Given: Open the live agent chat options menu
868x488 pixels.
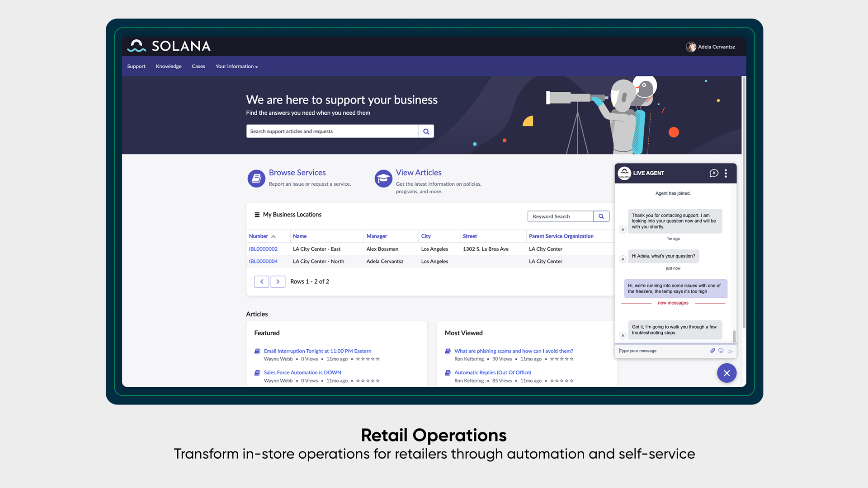Looking at the screenshot, I should [x=726, y=173].
